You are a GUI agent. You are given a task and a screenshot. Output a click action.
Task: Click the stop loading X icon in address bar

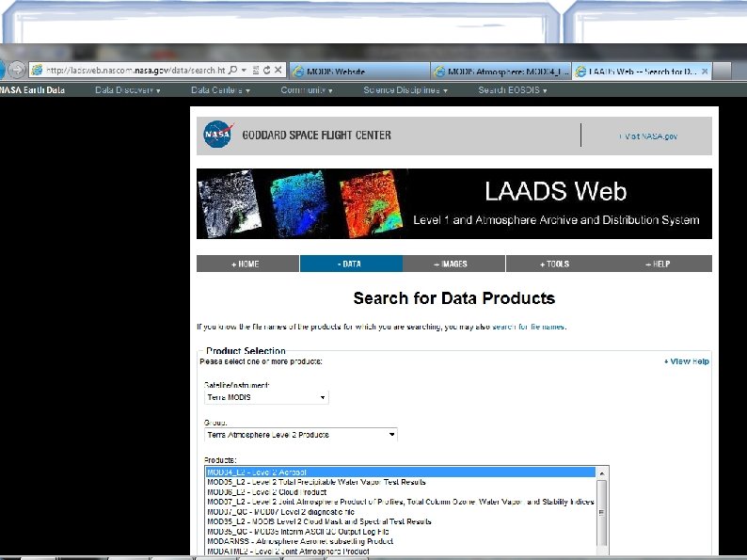tap(278, 70)
